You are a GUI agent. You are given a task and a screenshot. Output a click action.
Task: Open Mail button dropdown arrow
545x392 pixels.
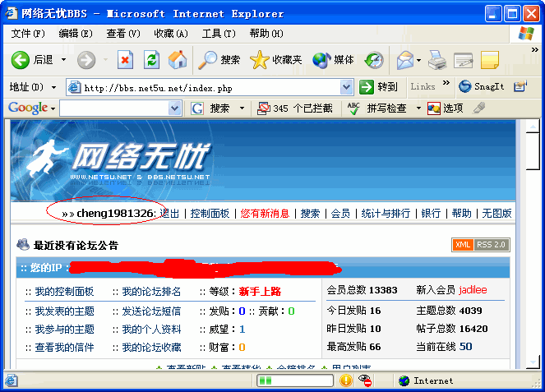tap(419, 60)
